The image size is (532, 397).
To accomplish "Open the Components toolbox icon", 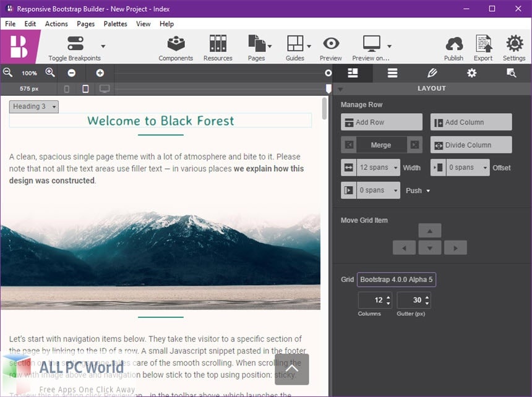I will click(x=176, y=45).
